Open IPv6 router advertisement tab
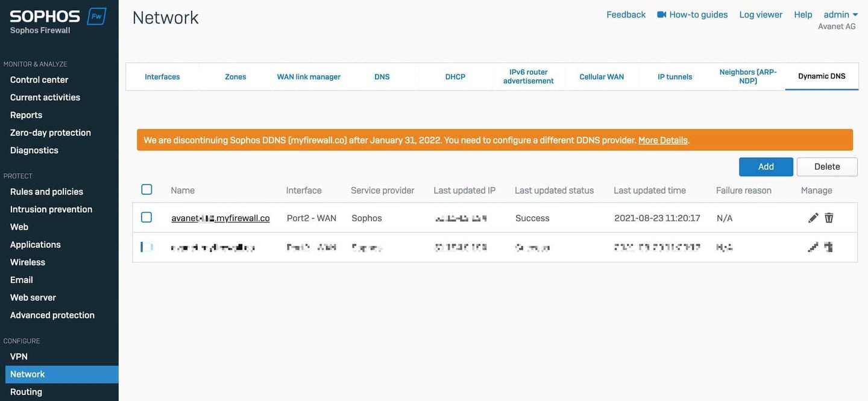Image resolution: width=868 pixels, height=401 pixels. point(529,77)
